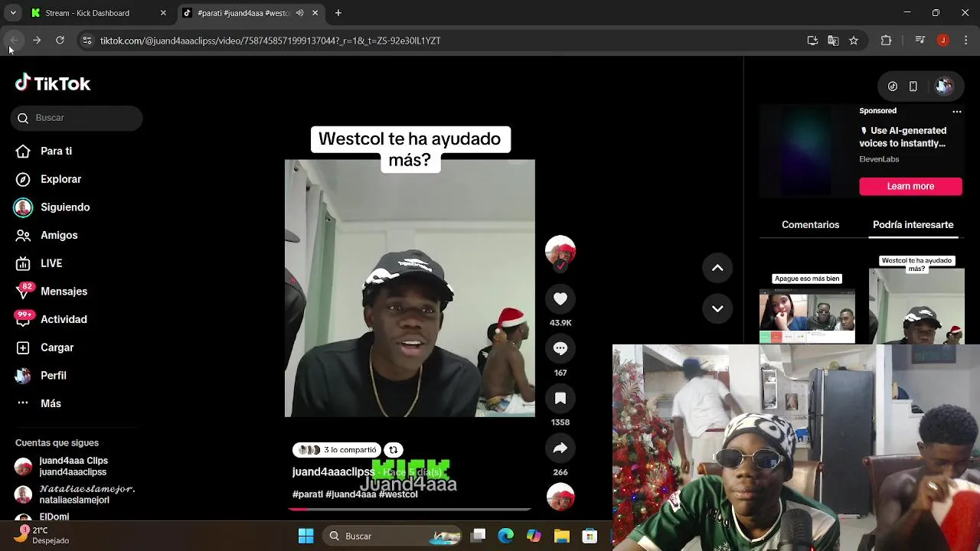This screenshot has height=551, width=980.
Task: Open Apague eso más bien thumbnail
Action: [x=807, y=308]
